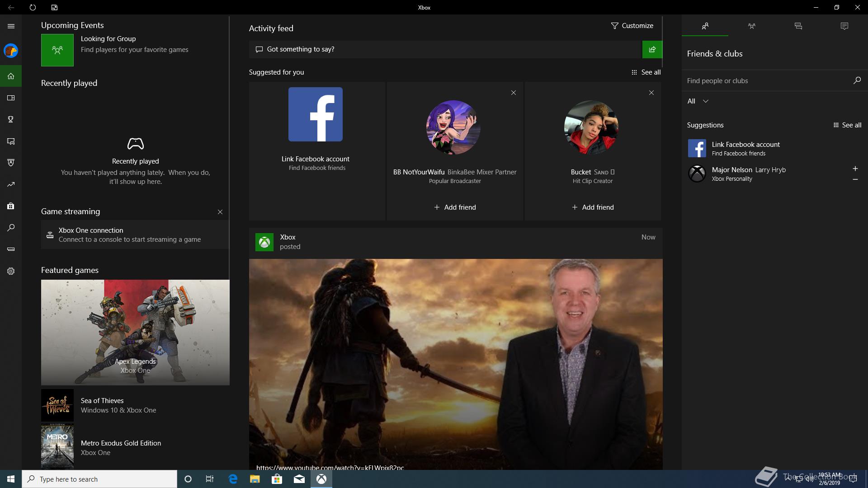Open Microsoft Store bag icon in sidebar
Viewport: 868px width, 488px height.
coord(11,206)
